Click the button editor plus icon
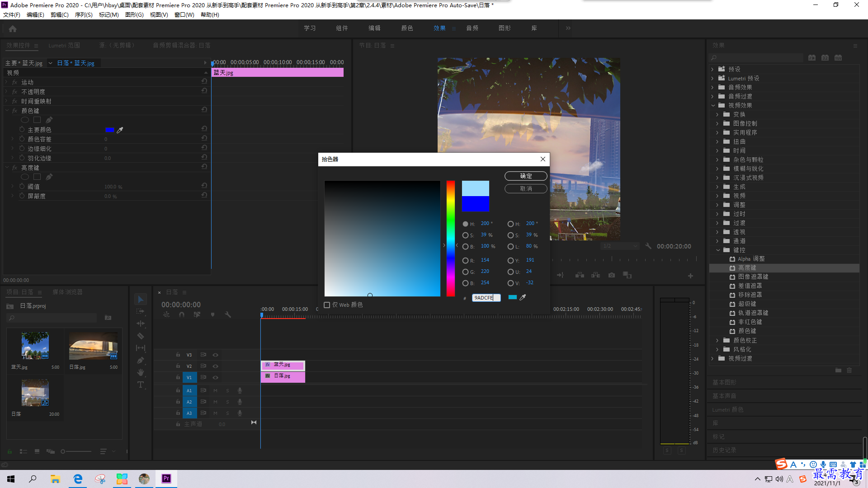Image resolution: width=868 pixels, height=488 pixels. tap(690, 276)
